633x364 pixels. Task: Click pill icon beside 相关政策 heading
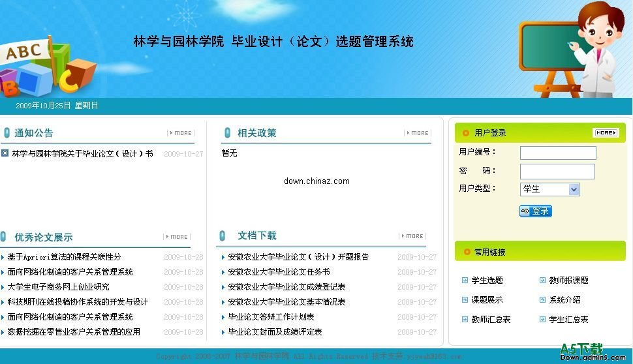pyautogui.click(x=227, y=132)
